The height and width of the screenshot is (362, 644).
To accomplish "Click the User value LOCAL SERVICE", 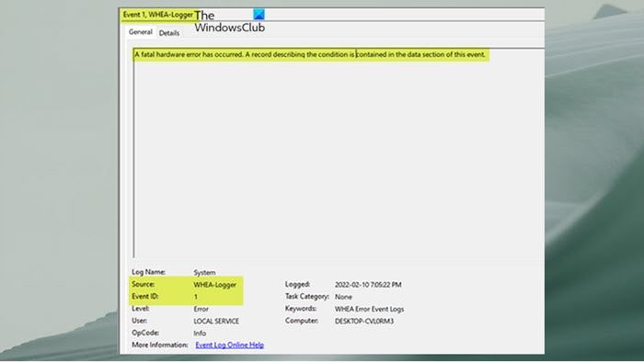I will [x=216, y=321].
